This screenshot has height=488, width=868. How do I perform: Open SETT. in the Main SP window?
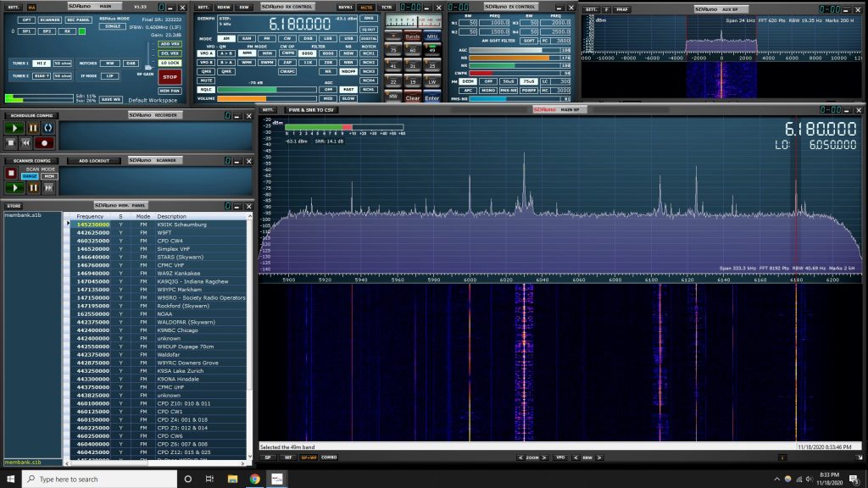tap(268, 109)
